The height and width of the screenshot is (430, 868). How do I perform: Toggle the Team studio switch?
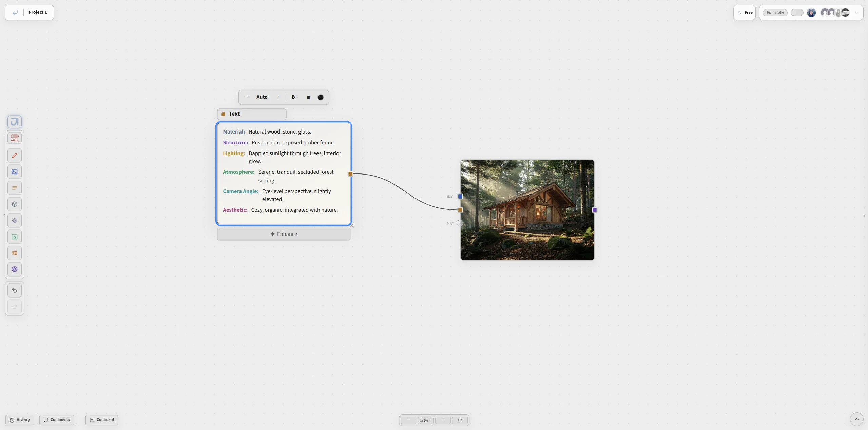point(797,13)
